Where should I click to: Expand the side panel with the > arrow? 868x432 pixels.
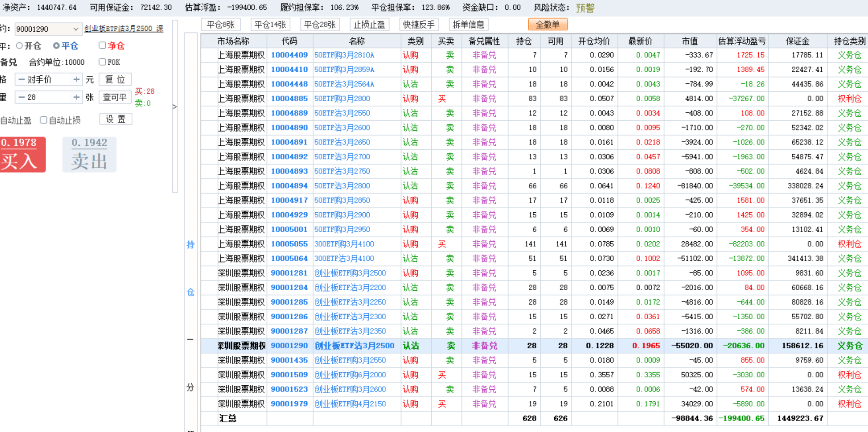(x=174, y=107)
